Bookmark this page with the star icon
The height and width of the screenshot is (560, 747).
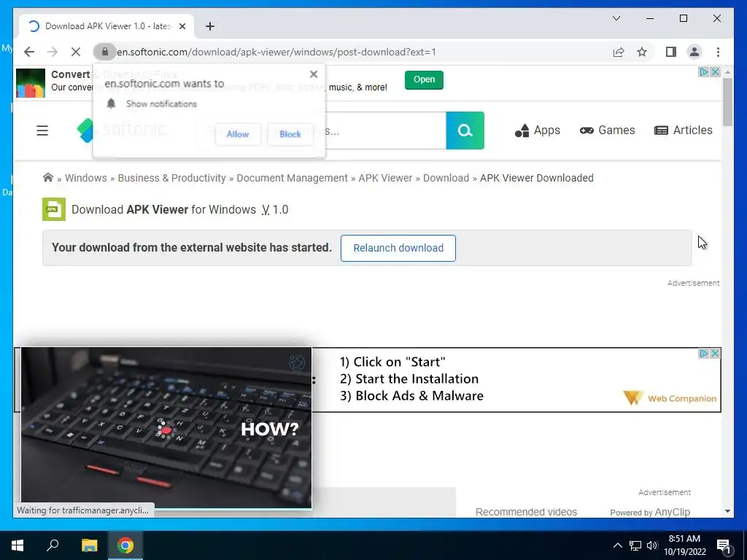(642, 52)
